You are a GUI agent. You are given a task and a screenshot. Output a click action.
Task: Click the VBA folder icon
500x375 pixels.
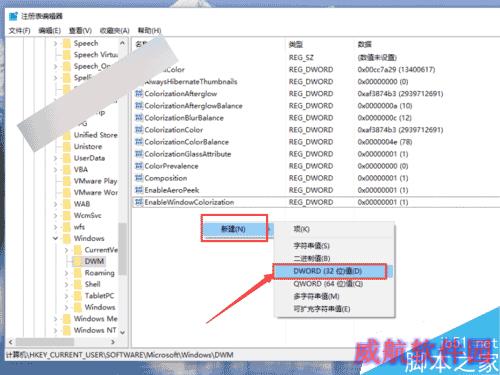point(67,170)
